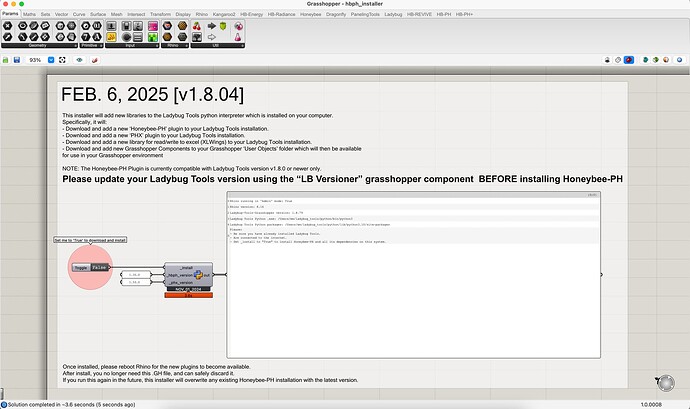
Task: Select the pink heart hexagon Rhino icon
Action: click(x=167, y=26)
